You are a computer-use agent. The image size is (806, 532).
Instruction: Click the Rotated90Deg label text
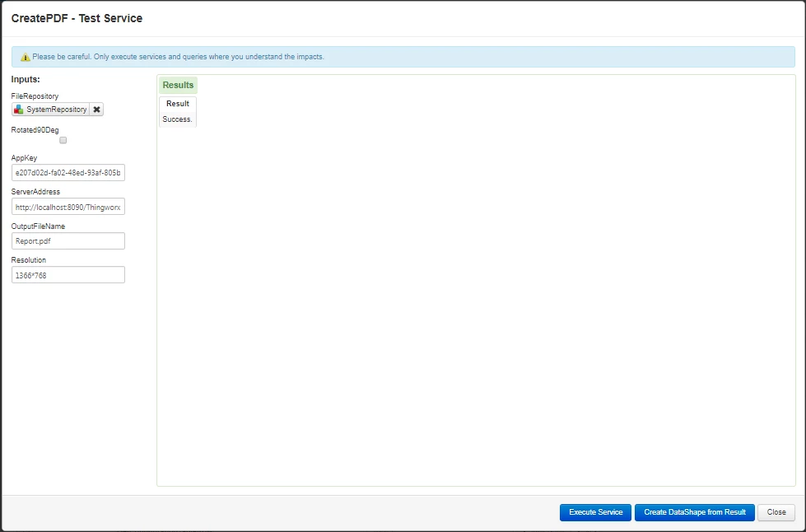(x=35, y=130)
